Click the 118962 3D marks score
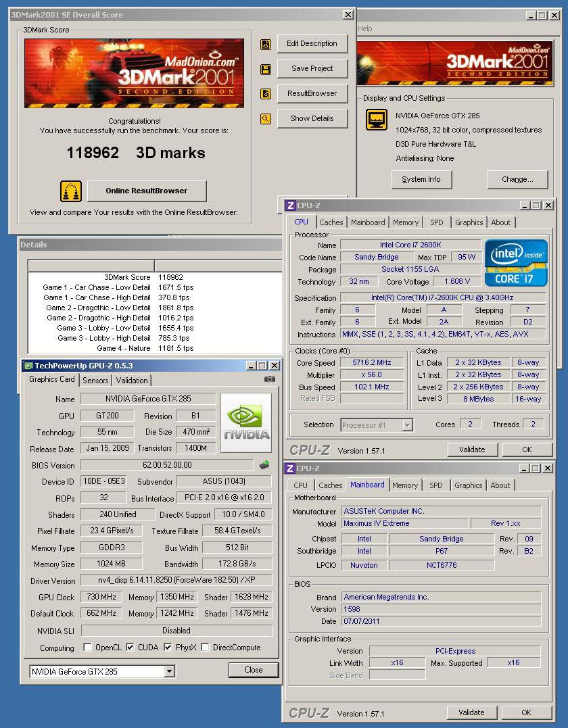The width and height of the screenshot is (568, 728). (136, 153)
